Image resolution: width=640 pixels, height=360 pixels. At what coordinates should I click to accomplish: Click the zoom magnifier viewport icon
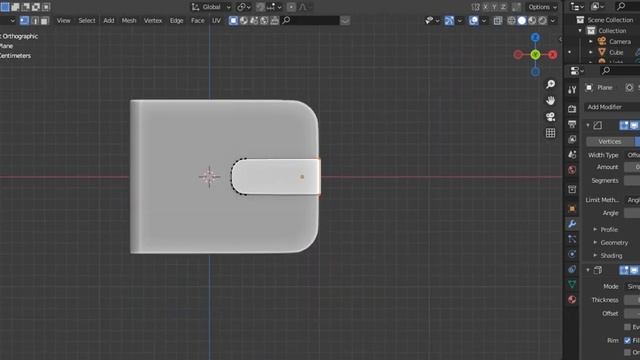(x=551, y=84)
